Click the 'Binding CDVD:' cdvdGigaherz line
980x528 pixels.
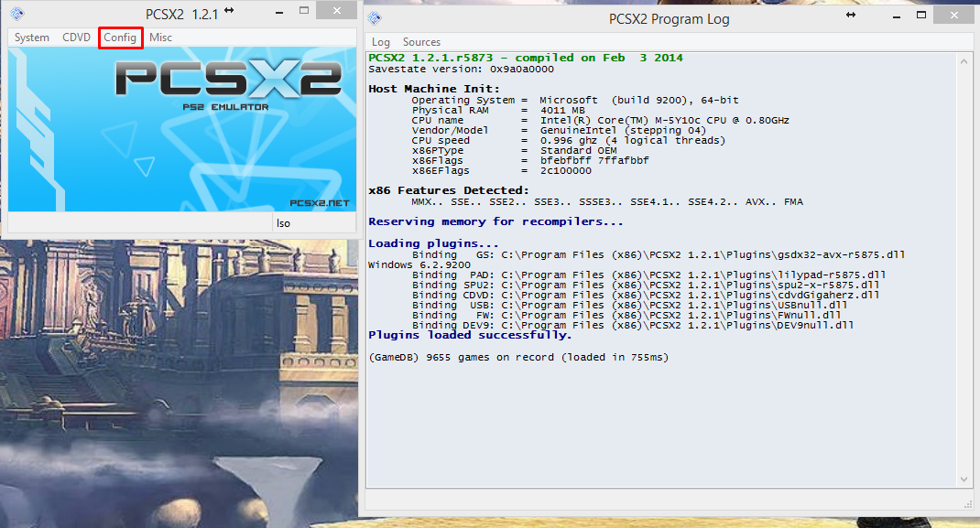point(645,295)
